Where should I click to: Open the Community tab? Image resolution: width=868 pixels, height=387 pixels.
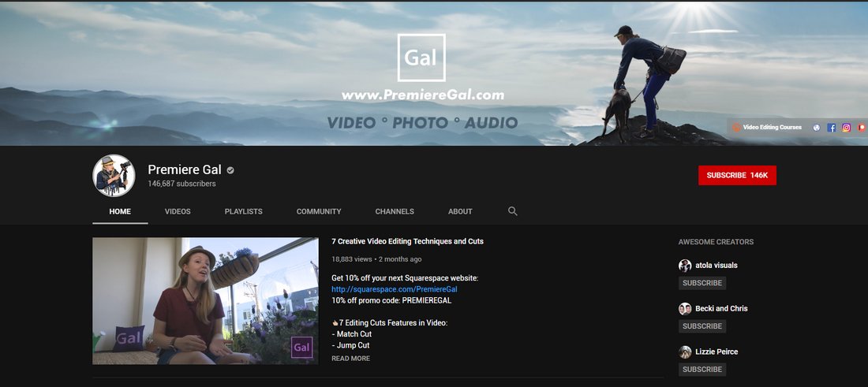(x=319, y=211)
